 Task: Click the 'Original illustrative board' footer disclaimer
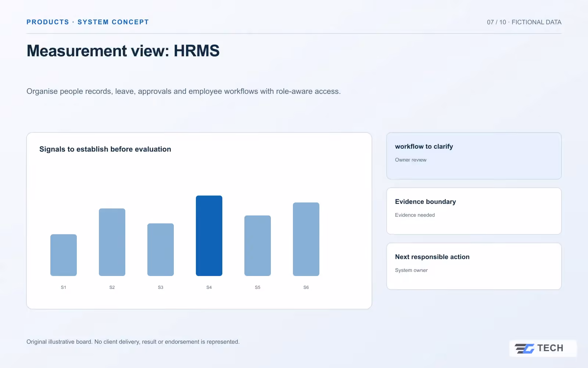pyautogui.click(x=133, y=342)
